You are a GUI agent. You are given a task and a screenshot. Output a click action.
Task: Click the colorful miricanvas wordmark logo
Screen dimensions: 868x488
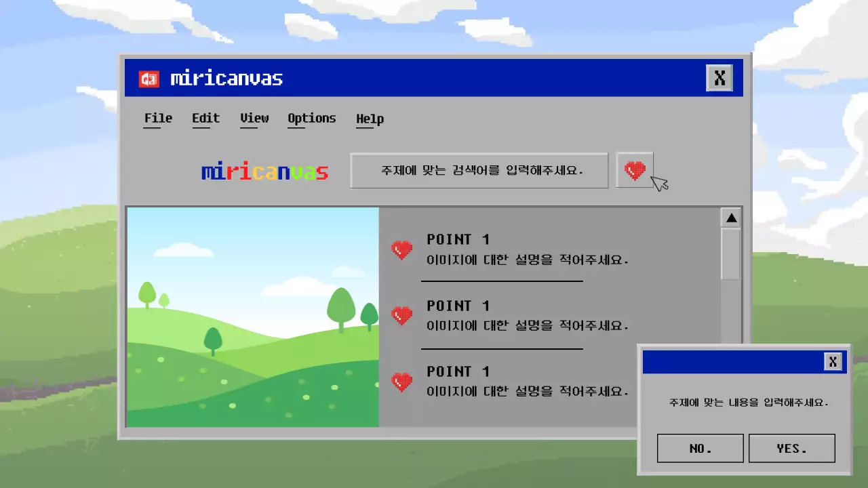coord(264,171)
